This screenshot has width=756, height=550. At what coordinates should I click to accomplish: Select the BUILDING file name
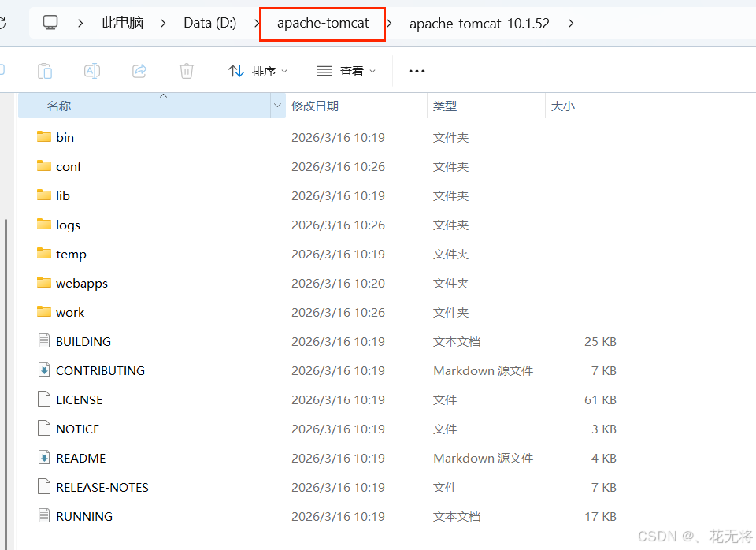pyautogui.click(x=83, y=341)
